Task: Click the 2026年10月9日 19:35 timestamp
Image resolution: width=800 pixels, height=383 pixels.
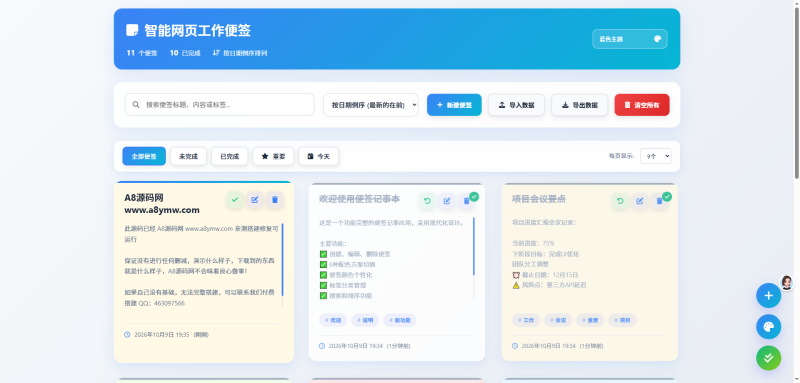Action: (x=162, y=335)
